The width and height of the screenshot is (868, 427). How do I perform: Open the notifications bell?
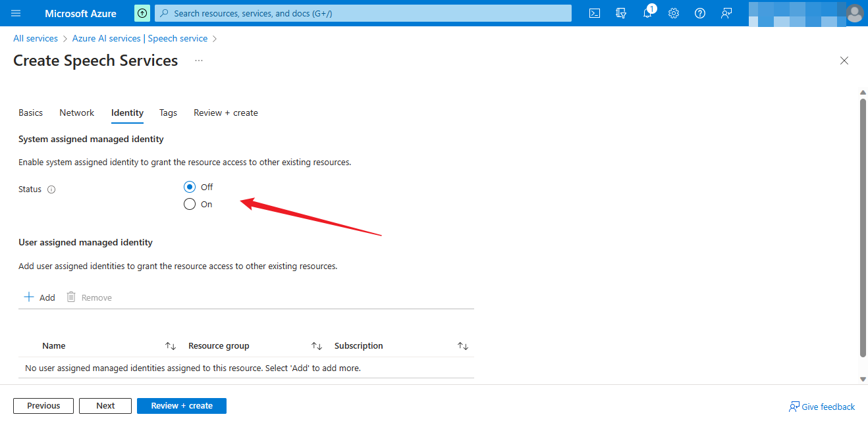click(x=647, y=13)
